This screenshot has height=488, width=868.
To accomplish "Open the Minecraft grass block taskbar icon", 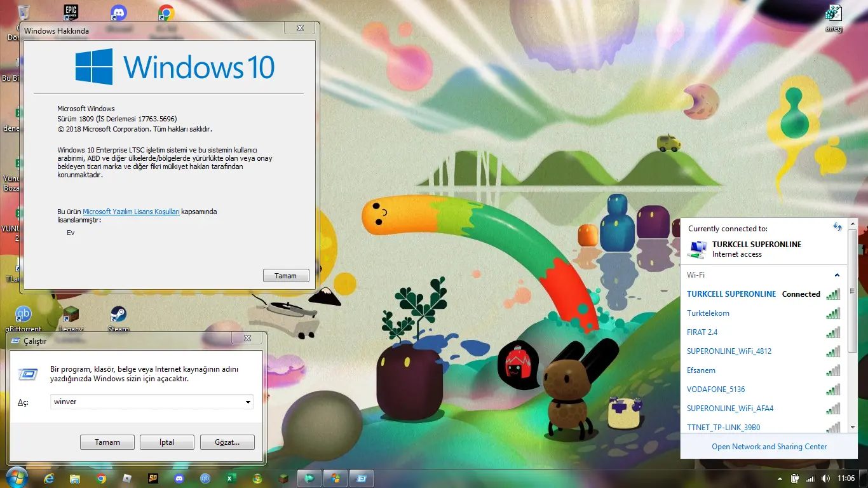I will pyautogui.click(x=283, y=478).
